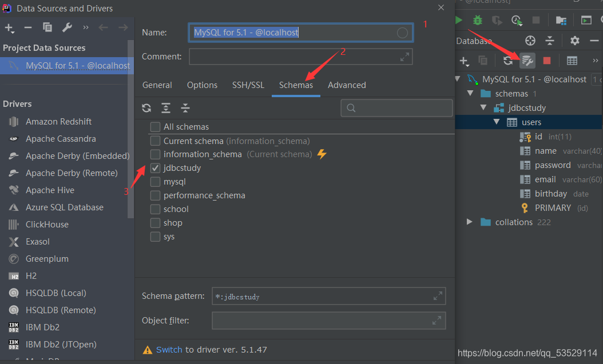Screen dimensions: 603x364
Task: Open the profiler run icon
Action: click(517, 20)
